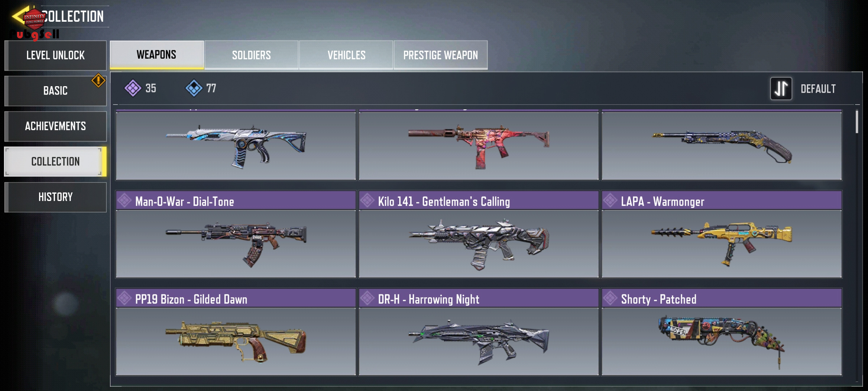Switch to the Soldiers tab
This screenshot has height=391, width=868.
click(x=251, y=55)
